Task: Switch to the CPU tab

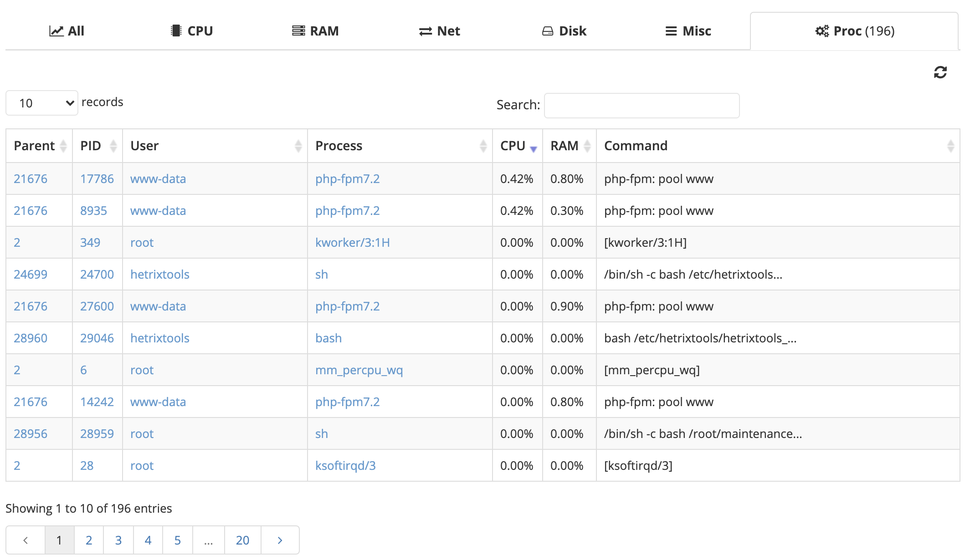Action: [191, 31]
